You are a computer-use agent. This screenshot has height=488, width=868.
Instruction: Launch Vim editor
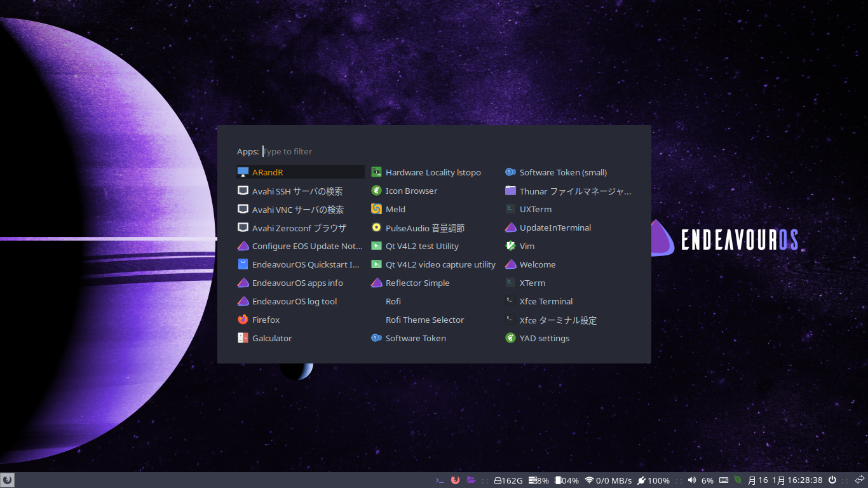(568, 246)
